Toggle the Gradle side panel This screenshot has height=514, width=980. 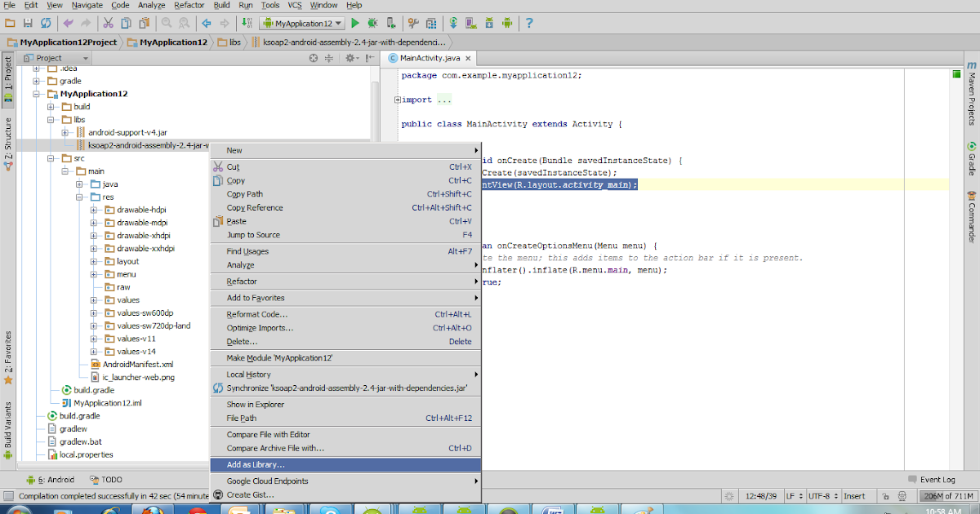[972, 158]
